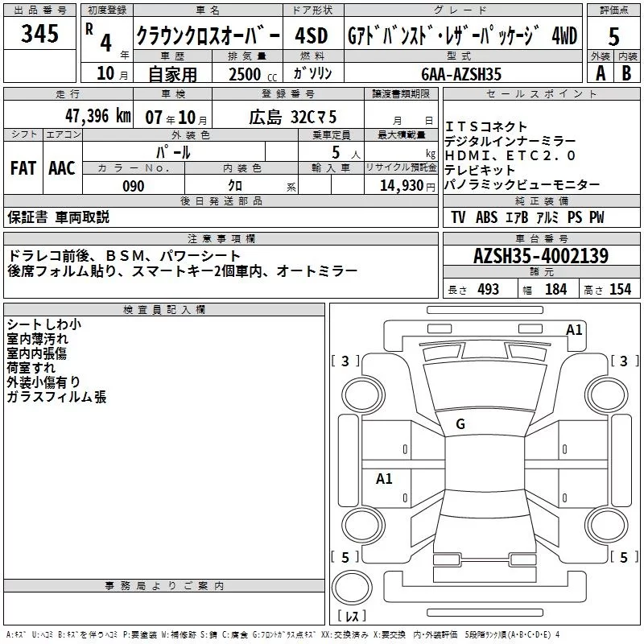Click the lot number 345
The image size is (644, 644).
click(39, 33)
